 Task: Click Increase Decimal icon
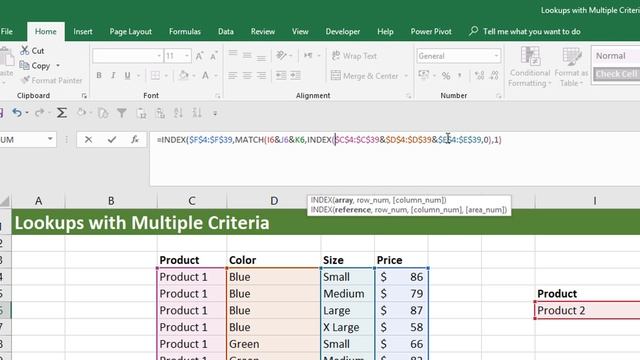click(480, 76)
